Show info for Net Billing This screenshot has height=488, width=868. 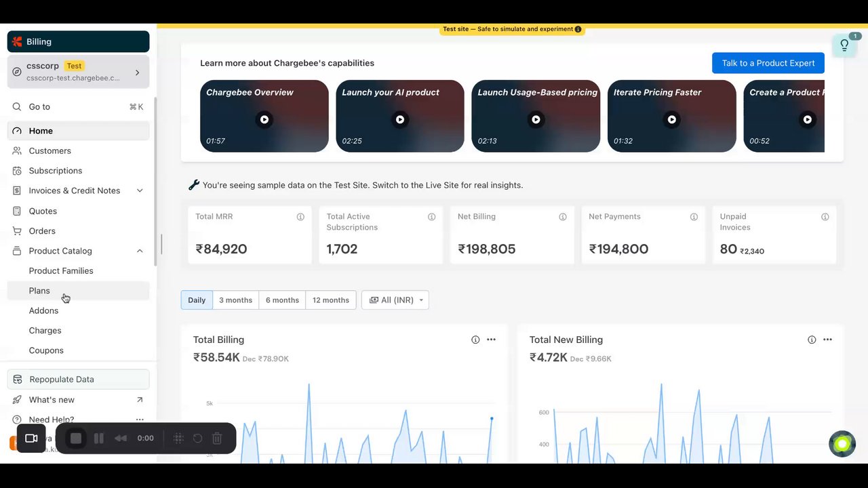click(x=563, y=217)
